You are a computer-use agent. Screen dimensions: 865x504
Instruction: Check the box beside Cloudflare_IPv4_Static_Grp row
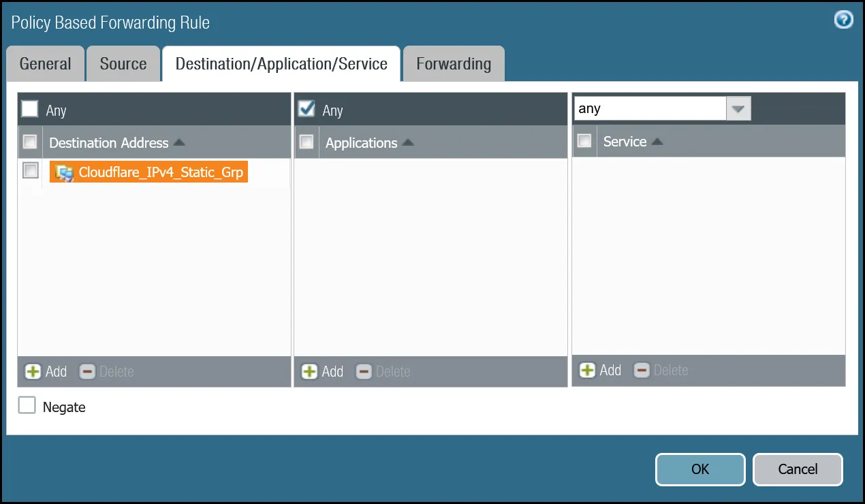click(30, 171)
